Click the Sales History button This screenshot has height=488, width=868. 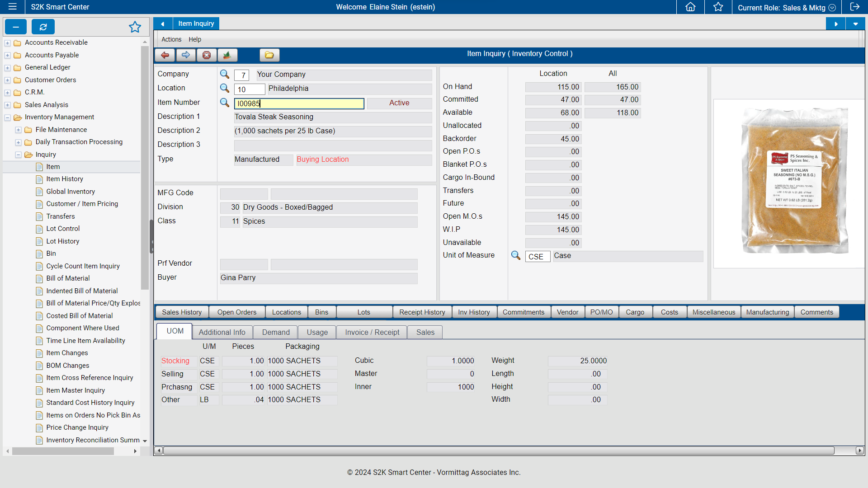point(181,312)
